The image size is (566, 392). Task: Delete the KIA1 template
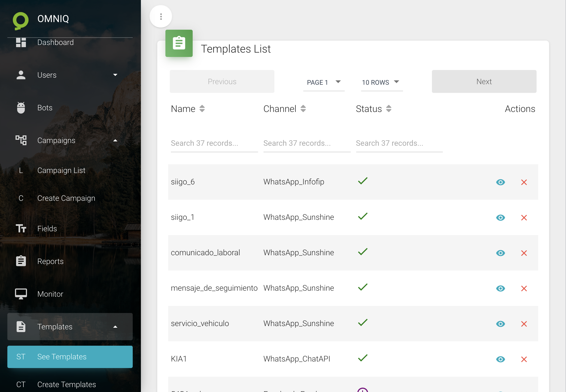pos(524,359)
